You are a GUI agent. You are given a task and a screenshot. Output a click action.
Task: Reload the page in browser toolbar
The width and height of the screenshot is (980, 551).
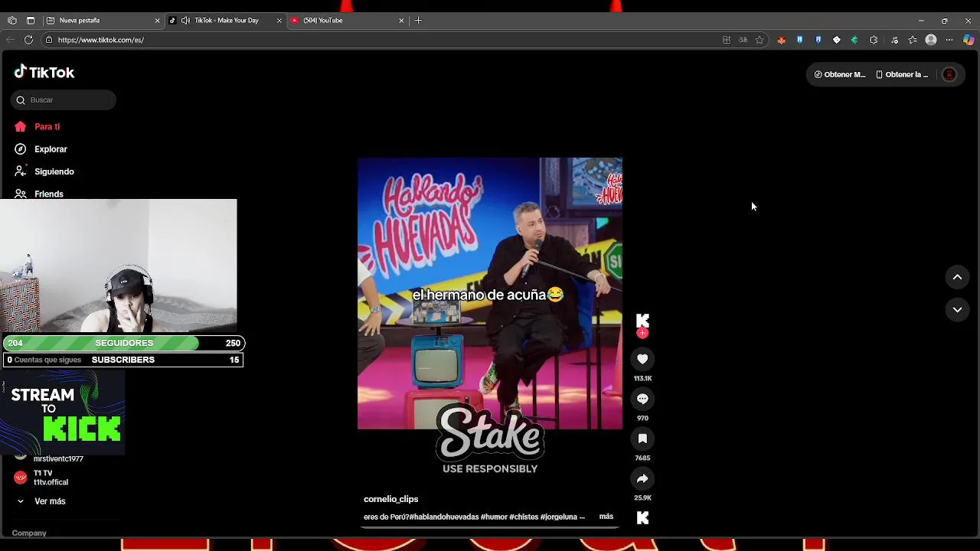tap(28, 40)
